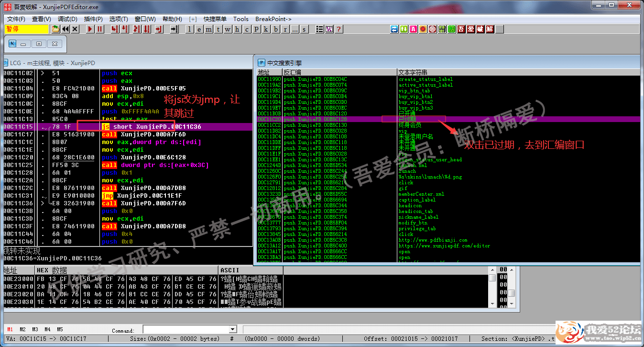Show run trace with '...' button
644x347 pixels.
(295, 29)
